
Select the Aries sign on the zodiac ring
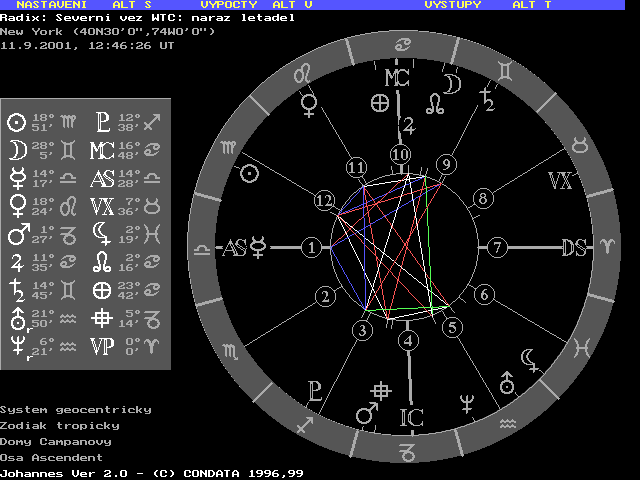(x=607, y=247)
